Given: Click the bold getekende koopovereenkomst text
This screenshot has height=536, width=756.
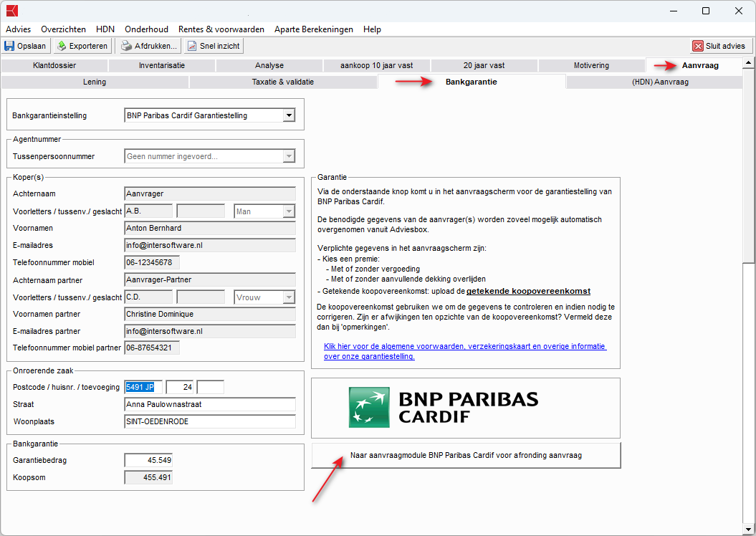Looking at the screenshot, I should [528, 291].
